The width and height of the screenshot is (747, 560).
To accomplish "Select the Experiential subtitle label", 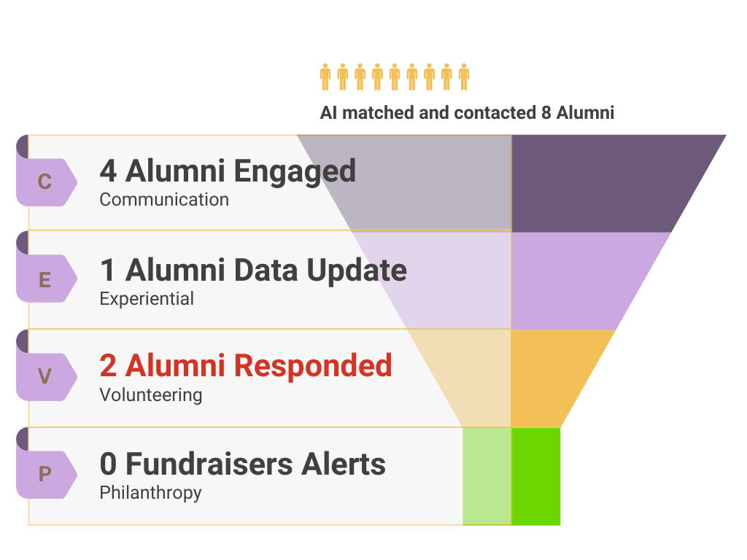I will click(147, 299).
